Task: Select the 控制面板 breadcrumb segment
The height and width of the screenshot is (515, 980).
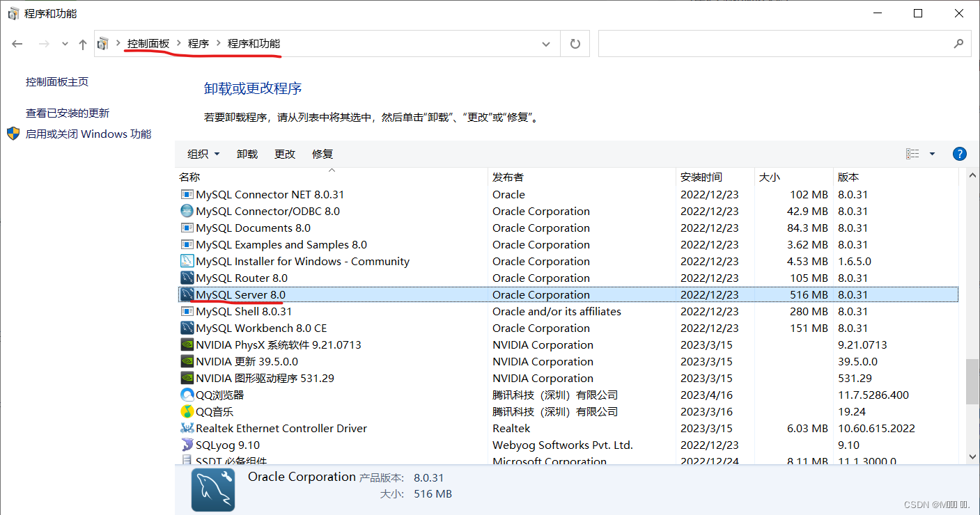Action: pos(148,43)
